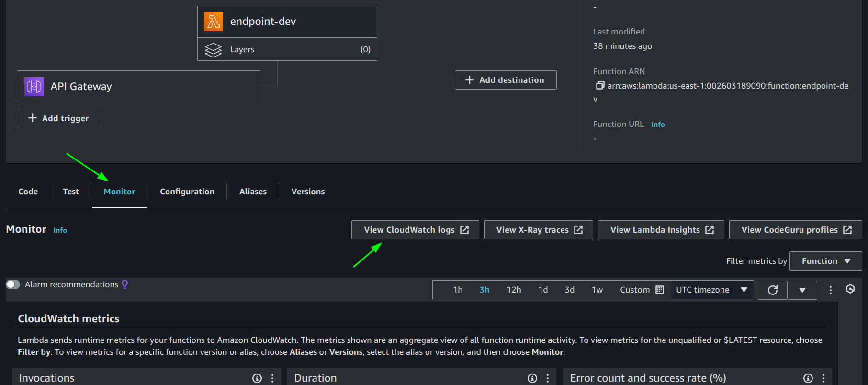Viewport: 868px width, 385px height.
Task: Open the Invocations widget info icon
Action: (x=257, y=378)
